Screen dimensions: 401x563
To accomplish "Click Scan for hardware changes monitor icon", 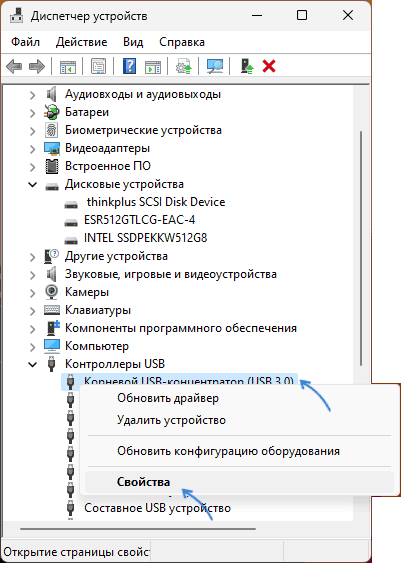I will 215,66.
